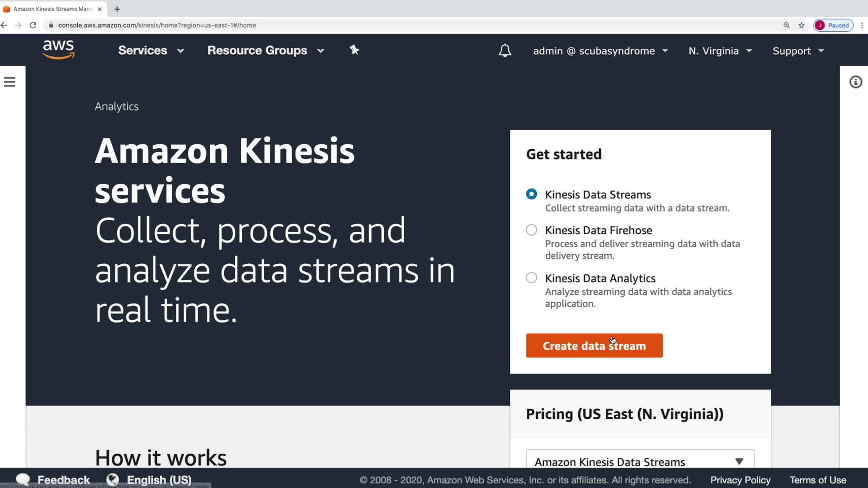
Task: Click the AWS logo home icon
Action: click(58, 50)
